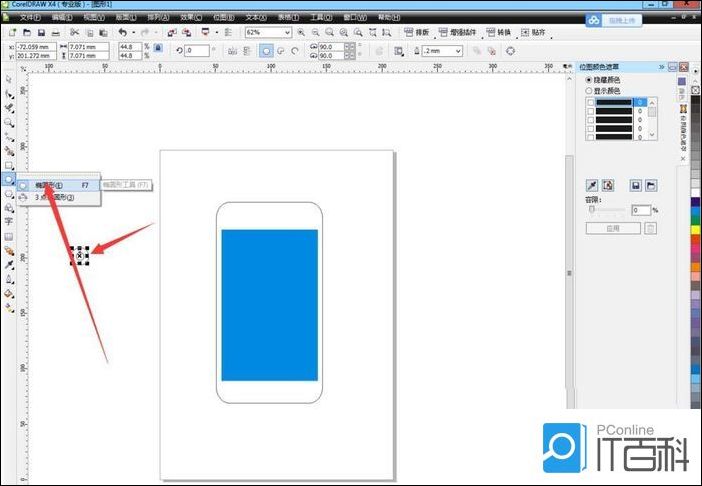Select the Ellipse tool (椭圆形) in flyout
702x486 pixels.
[48, 185]
